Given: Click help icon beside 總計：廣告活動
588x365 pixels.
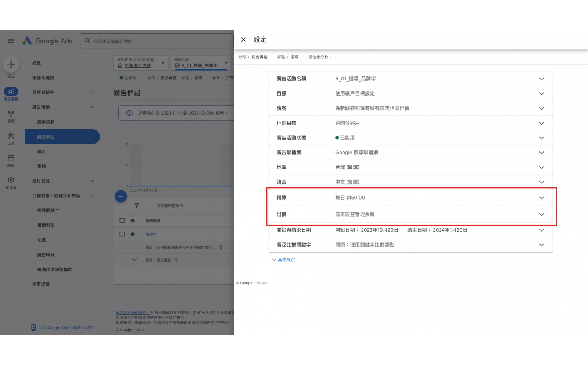Looking at the screenshot, I should (x=176, y=260).
